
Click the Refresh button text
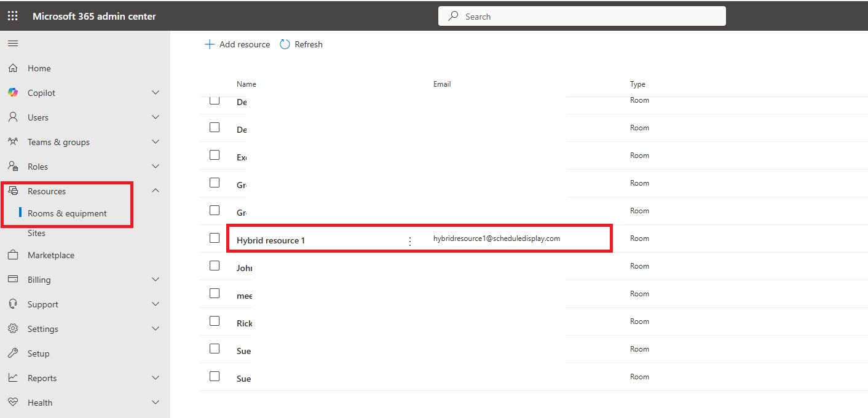click(x=309, y=44)
